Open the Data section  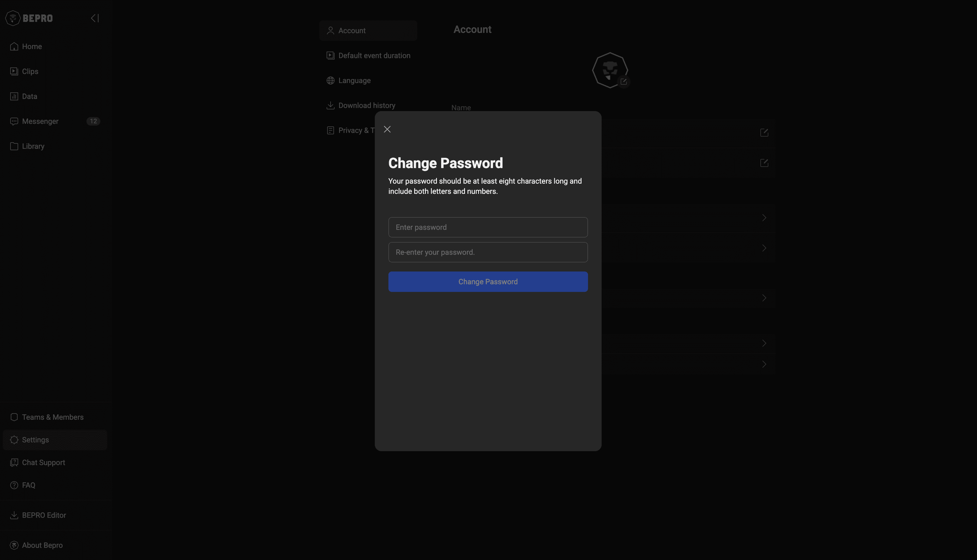pos(29,97)
